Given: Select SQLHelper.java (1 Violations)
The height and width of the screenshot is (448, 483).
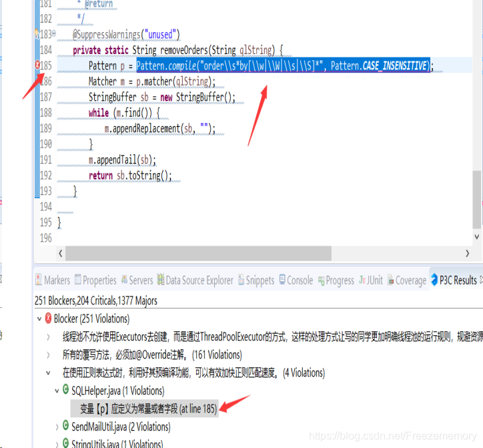Looking at the screenshot, I should (x=118, y=391).
